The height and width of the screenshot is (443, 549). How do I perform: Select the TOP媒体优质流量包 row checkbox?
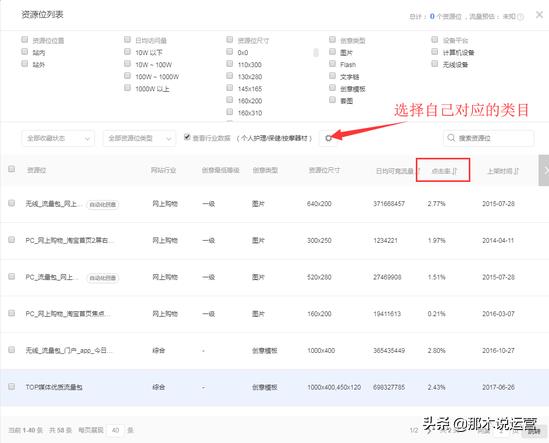point(12,386)
